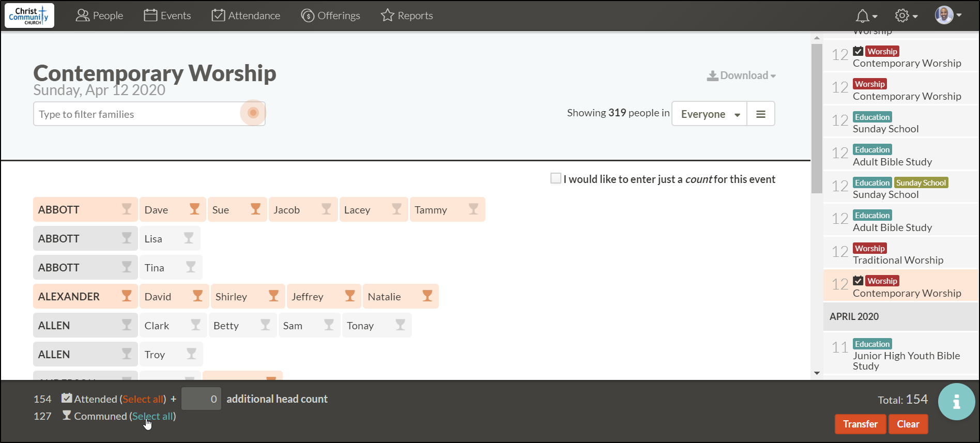Click the Christ Community Church logo
Screen dimensions: 980x443
(29, 16)
